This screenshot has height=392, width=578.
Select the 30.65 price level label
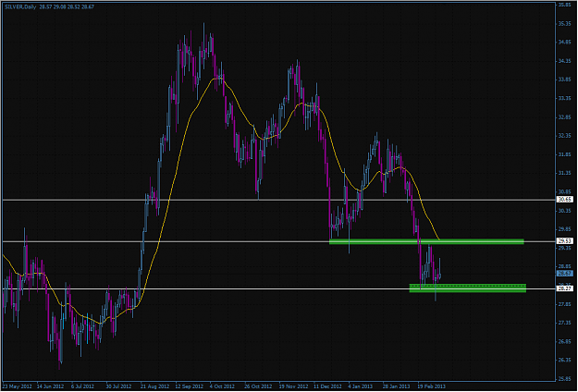(x=565, y=200)
